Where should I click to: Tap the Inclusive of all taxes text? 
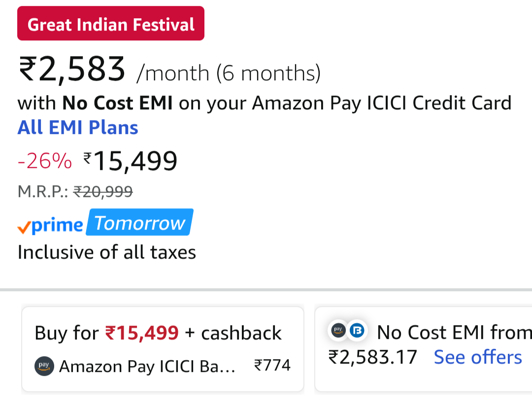click(x=107, y=252)
